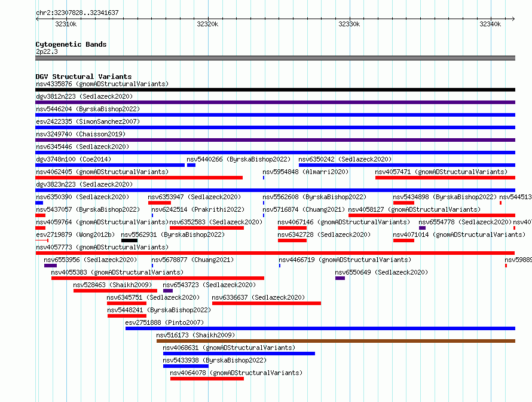Click nsv528463 (Shaikh2009) label

click(x=112, y=285)
